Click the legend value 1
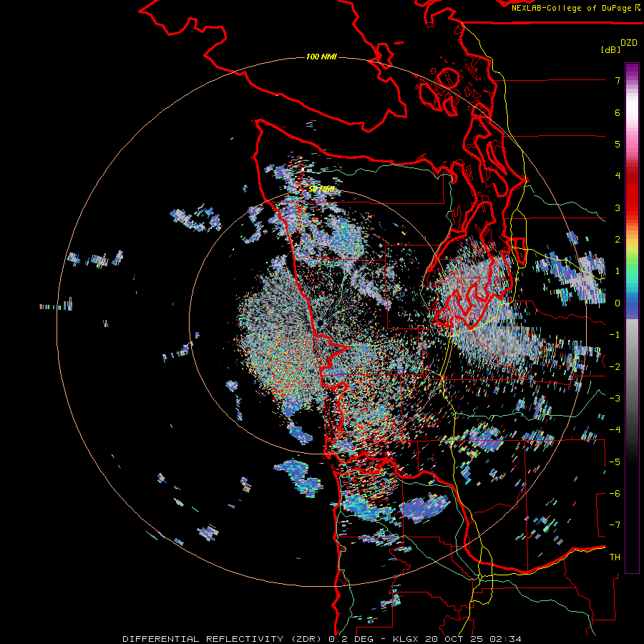This screenshot has width=644, height=644. tap(618, 271)
